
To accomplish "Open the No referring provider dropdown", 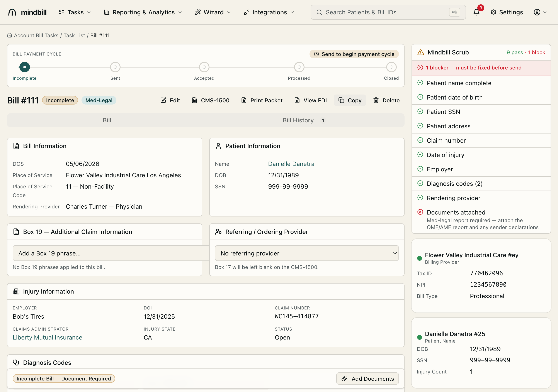I will click(x=307, y=253).
